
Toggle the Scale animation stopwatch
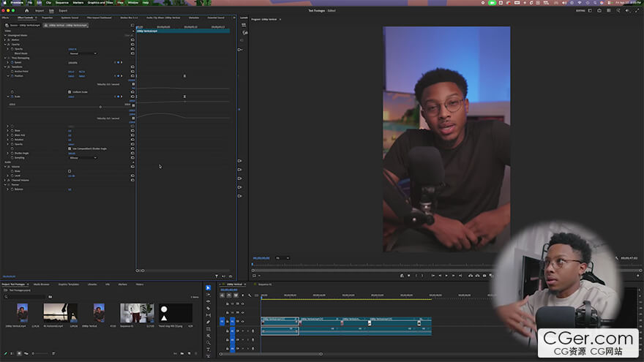click(12, 97)
